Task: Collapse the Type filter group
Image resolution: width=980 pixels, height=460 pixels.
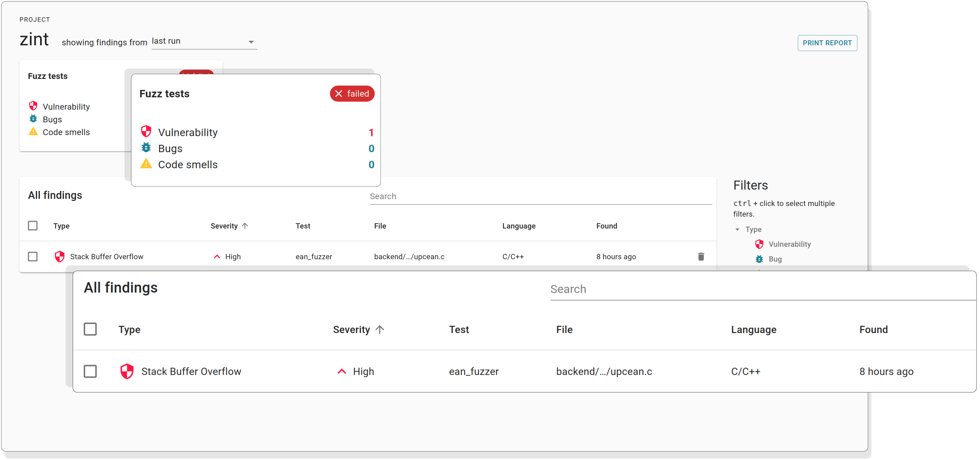Action: 737,229
